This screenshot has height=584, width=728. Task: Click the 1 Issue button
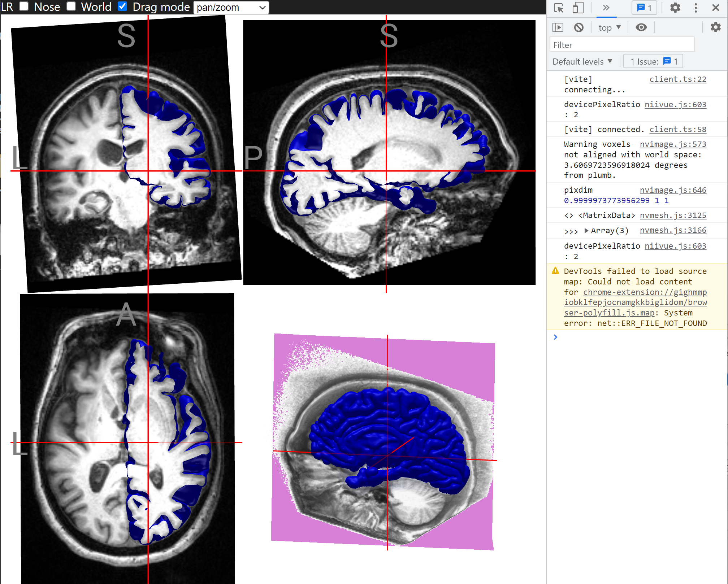coord(653,62)
